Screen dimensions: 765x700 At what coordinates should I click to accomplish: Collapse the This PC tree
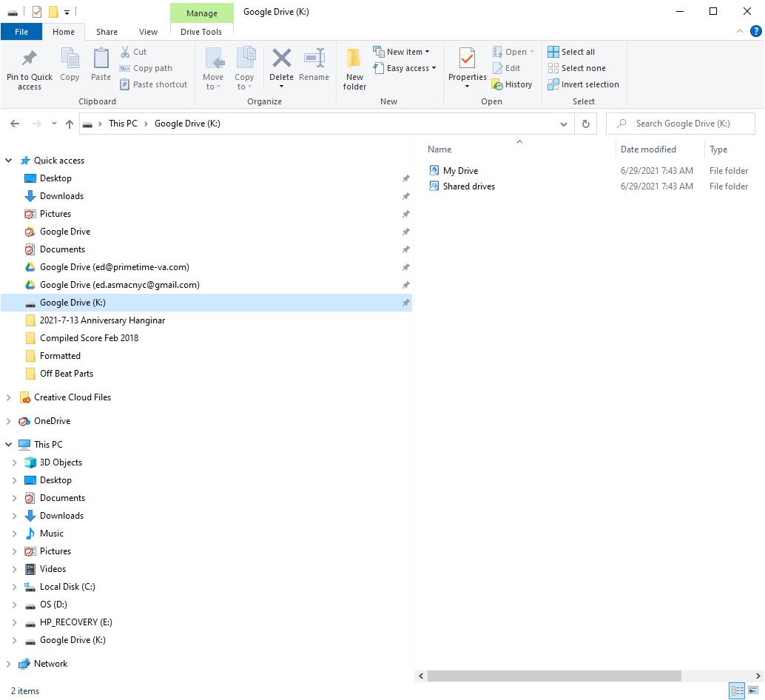pos(8,445)
